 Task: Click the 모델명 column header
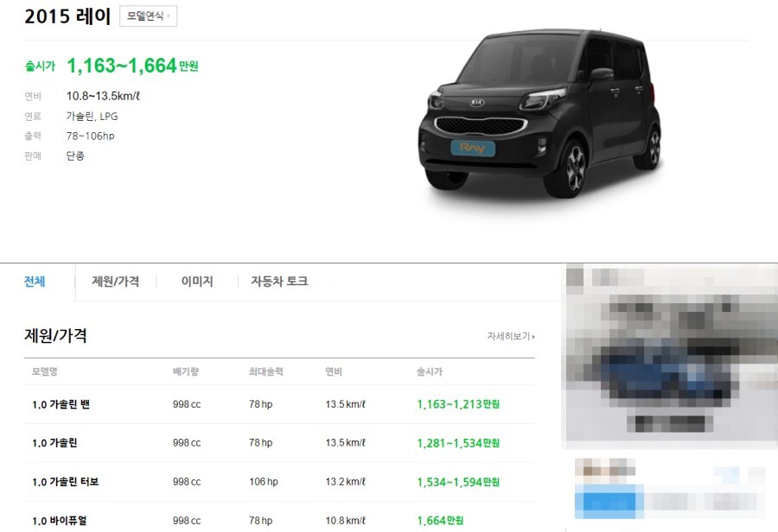click(x=45, y=371)
